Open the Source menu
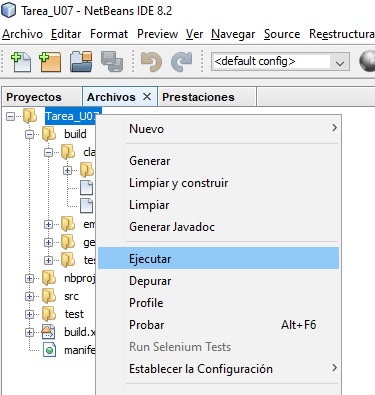The image size is (375, 395). pos(282,34)
